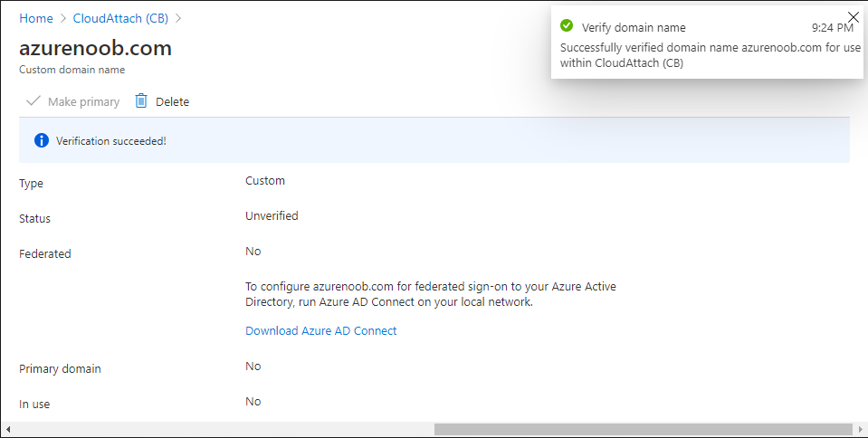Click the 'Custom domain name' subtitle
This screenshot has width=868, height=438.
(x=72, y=70)
